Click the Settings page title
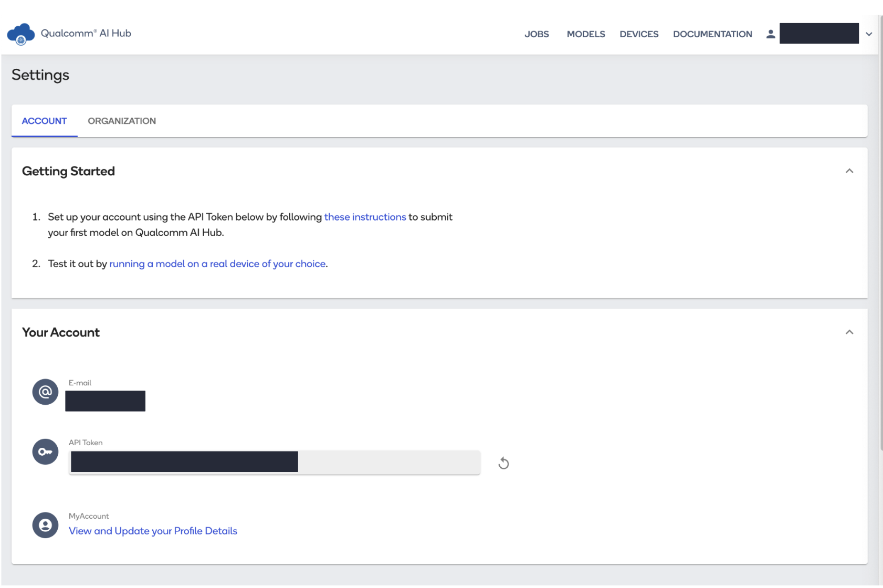Screen dimensions: 883x588 point(40,75)
